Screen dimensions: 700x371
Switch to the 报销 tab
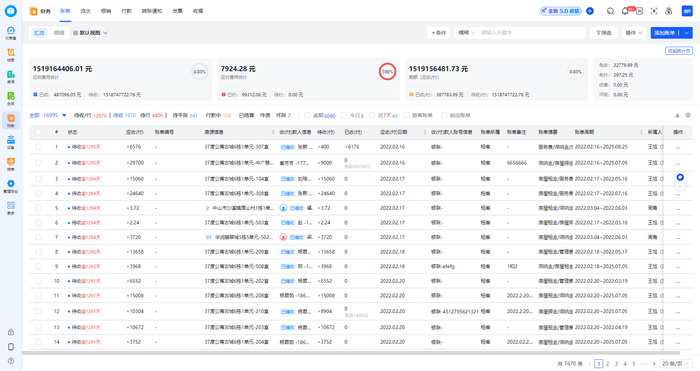[x=106, y=11]
